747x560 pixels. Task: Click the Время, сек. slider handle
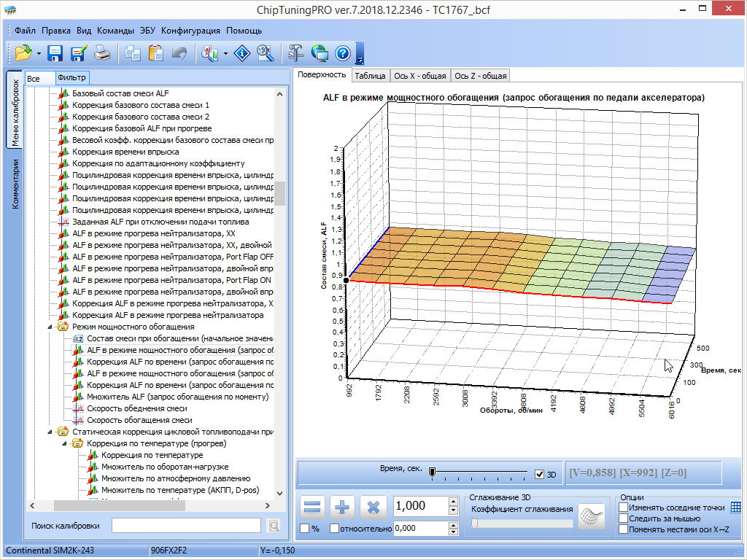click(x=432, y=472)
